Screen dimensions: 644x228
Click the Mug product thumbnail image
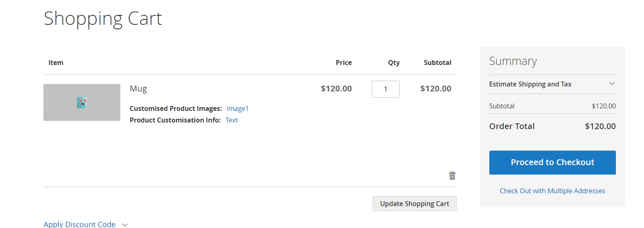[82, 103]
